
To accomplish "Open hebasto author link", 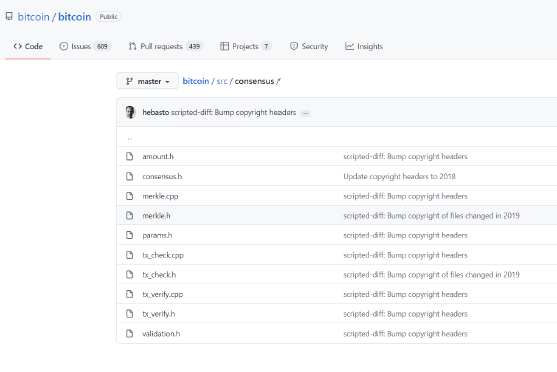I will pyautogui.click(x=156, y=112).
